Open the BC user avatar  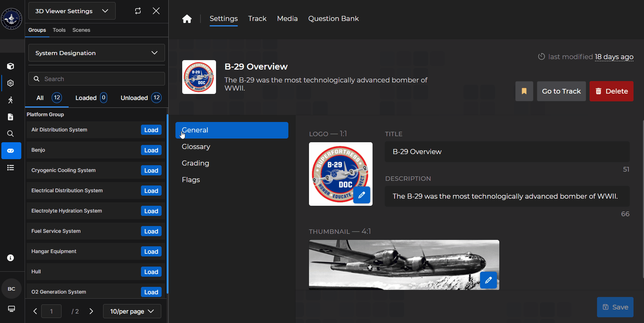(x=11, y=289)
